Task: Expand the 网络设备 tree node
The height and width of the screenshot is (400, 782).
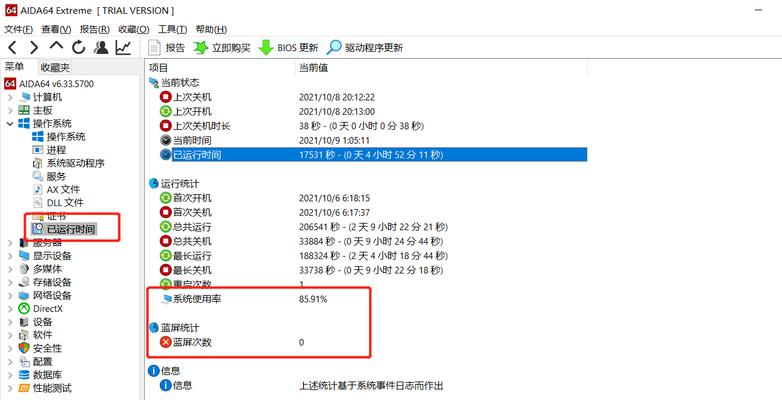Action: point(10,295)
